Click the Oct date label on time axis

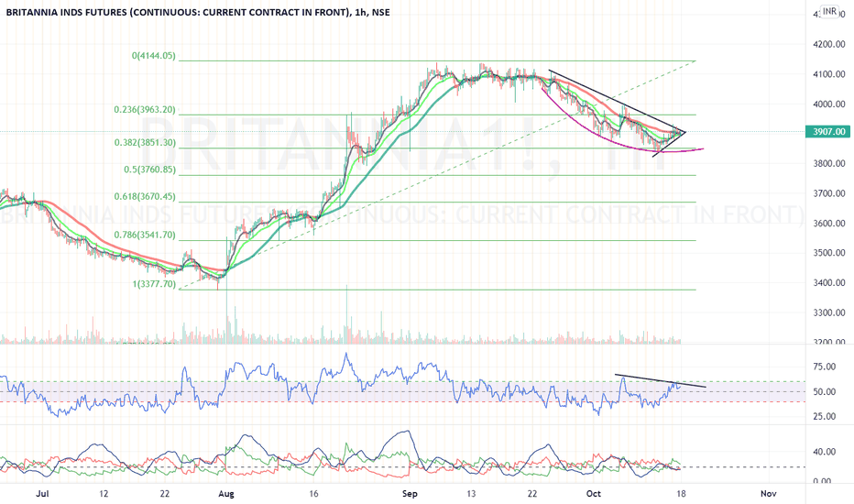(x=593, y=494)
